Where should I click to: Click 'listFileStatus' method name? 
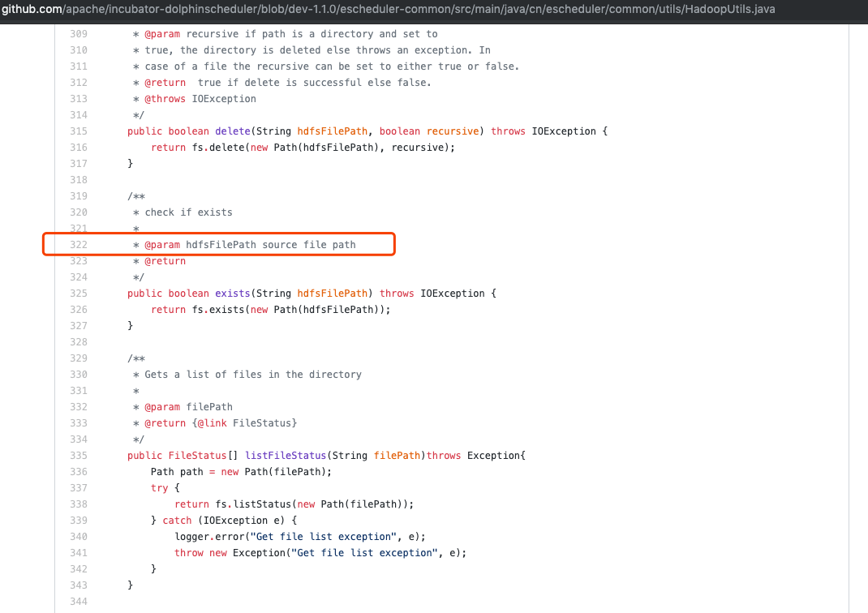pos(286,456)
